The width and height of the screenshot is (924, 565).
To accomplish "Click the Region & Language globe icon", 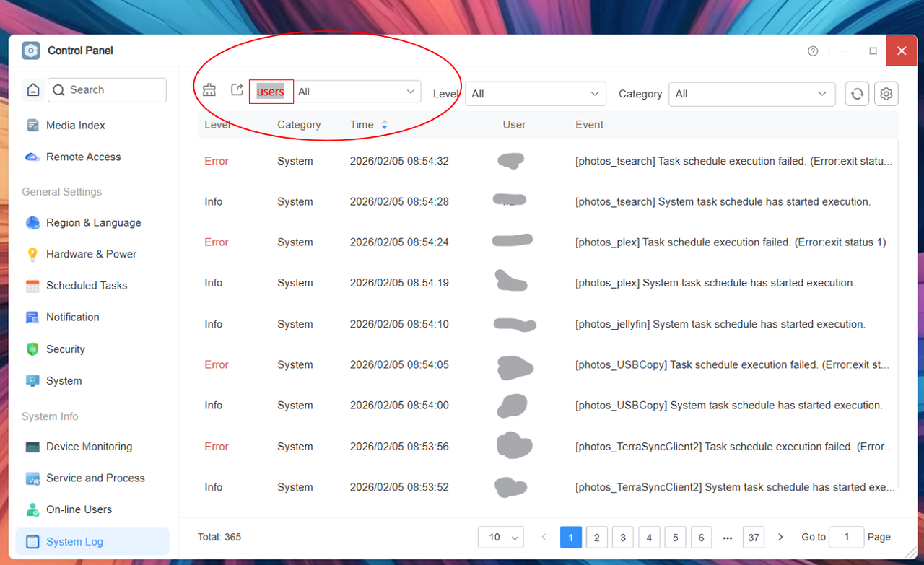I will [x=32, y=223].
